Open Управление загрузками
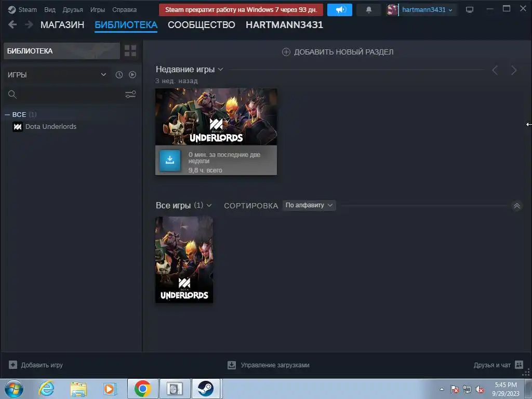This screenshot has height=399, width=532. pos(269,365)
